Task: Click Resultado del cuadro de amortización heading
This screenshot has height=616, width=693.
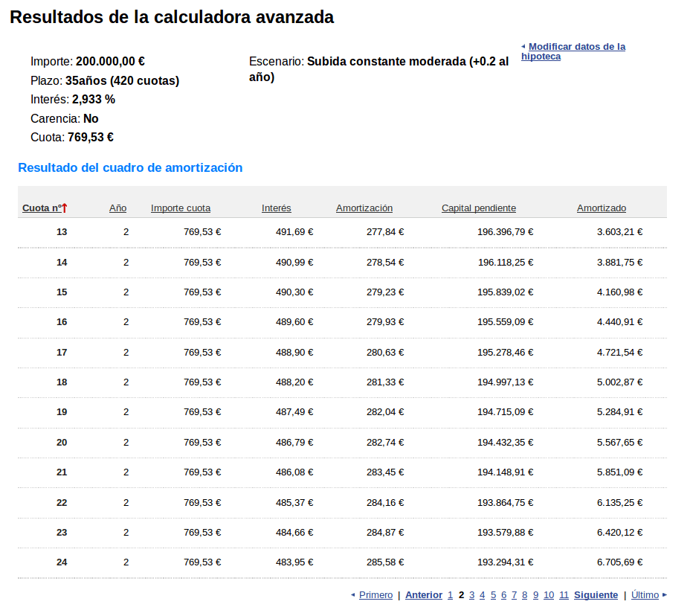Action: [130, 167]
